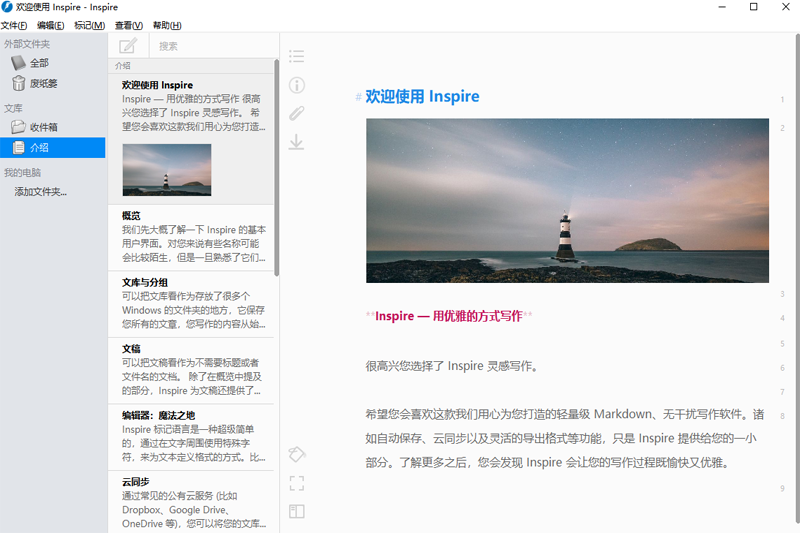Click the 搜索 search field
Image resolution: width=800 pixels, height=533 pixels.
pyautogui.click(x=210, y=46)
